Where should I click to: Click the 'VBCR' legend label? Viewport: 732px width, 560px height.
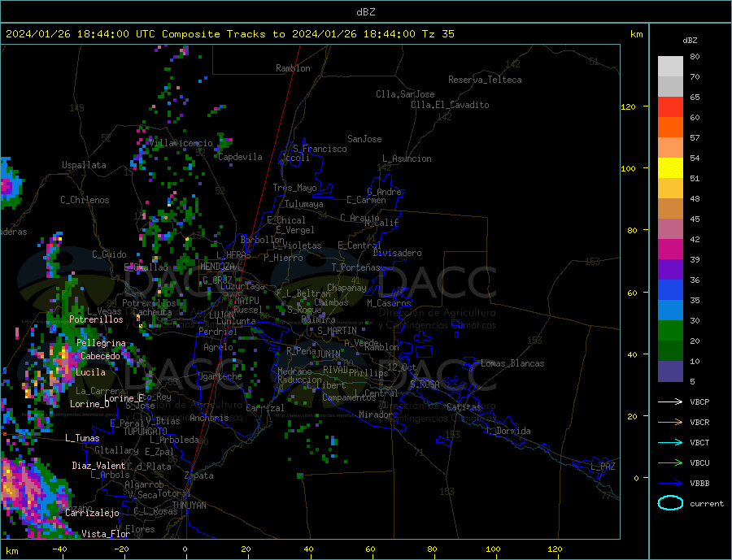pyautogui.click(x=699, y=423)
